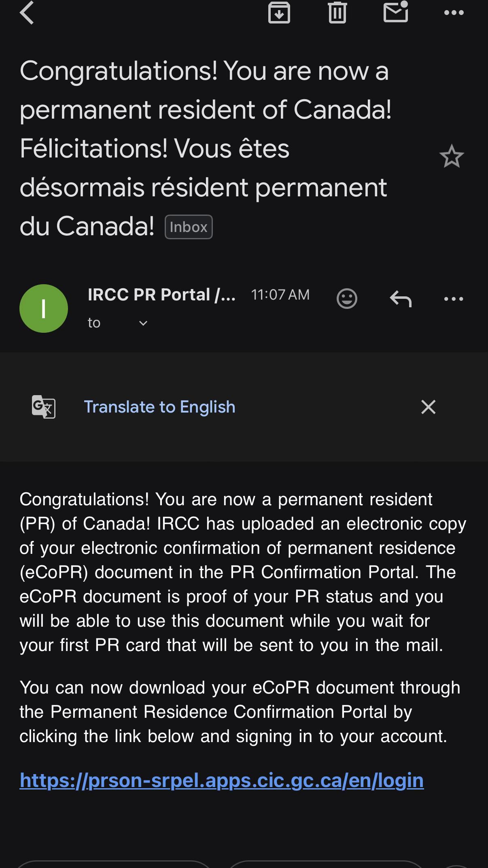Open IRCC PR Portal sender name
The image size is (488, 868).
(x=161, y=295)
